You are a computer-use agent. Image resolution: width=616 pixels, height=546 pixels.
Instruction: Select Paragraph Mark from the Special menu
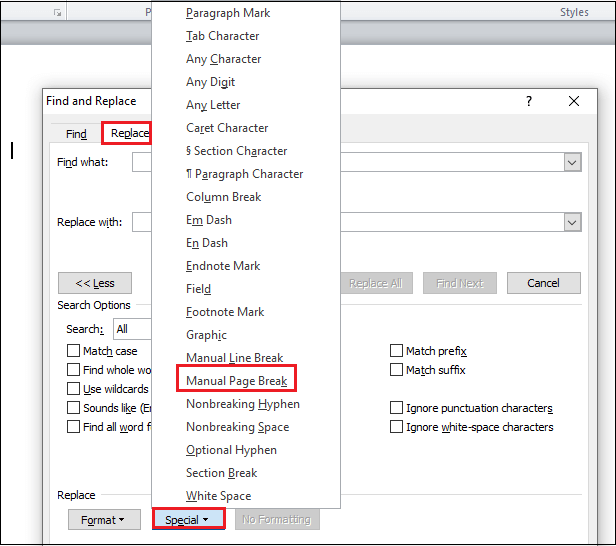pos(246,13)
